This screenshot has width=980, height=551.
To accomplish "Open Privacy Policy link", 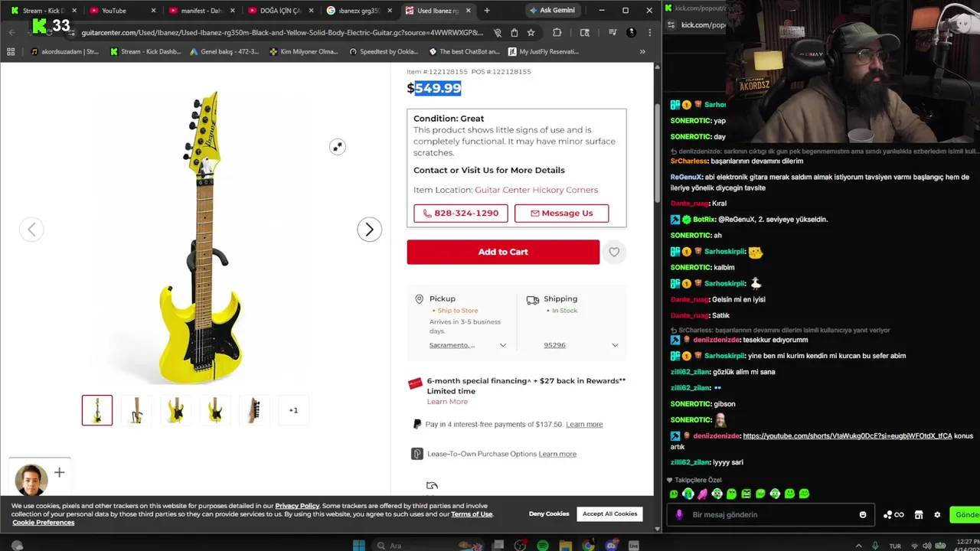I will click(x=297, y=506).
